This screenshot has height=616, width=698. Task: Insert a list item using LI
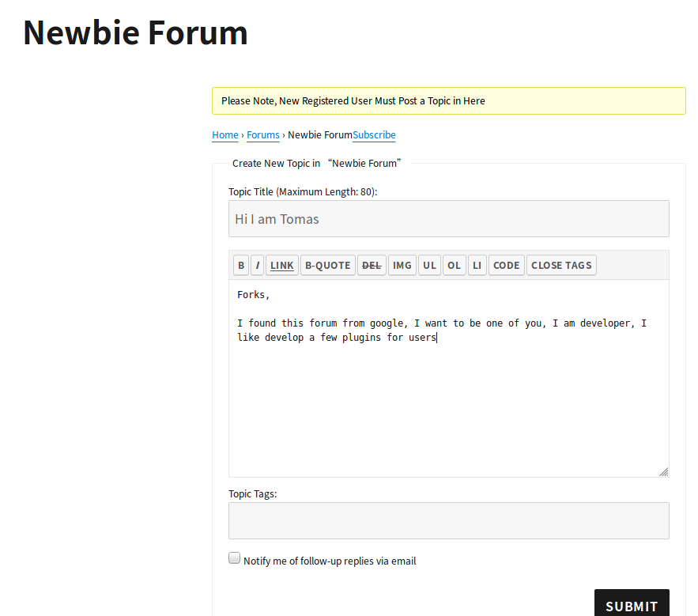tap(477, 265)
